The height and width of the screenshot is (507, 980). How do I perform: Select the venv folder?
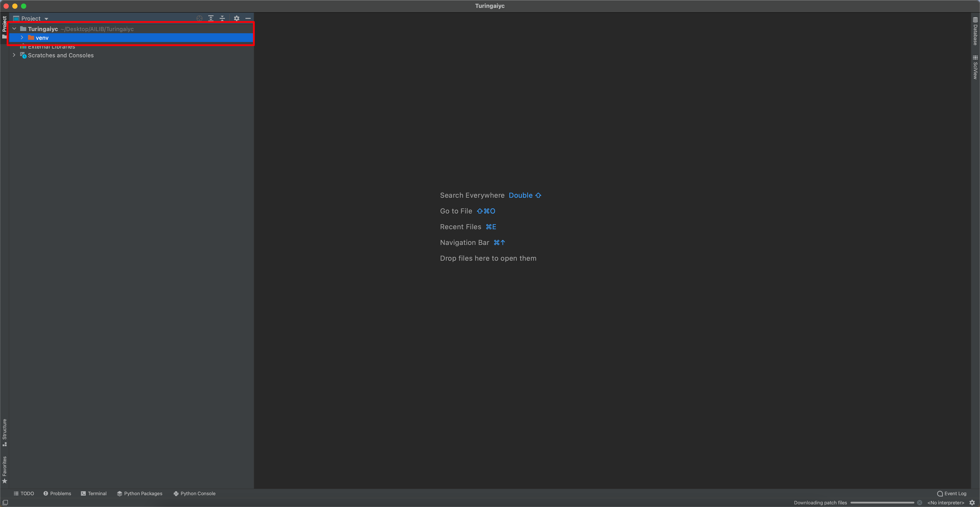(x=131, y=38)
